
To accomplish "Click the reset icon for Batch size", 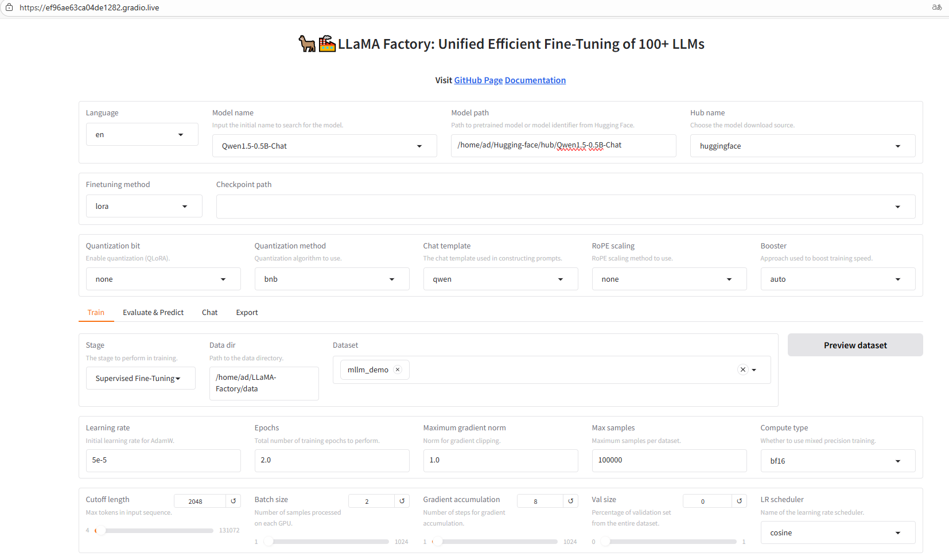I will 402,501.
